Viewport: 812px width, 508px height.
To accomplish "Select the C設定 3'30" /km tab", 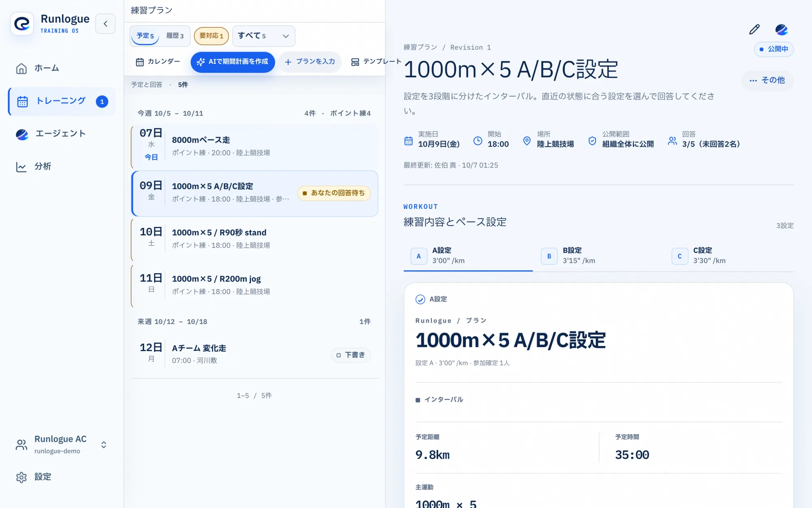I will click(x=729, y=256).
